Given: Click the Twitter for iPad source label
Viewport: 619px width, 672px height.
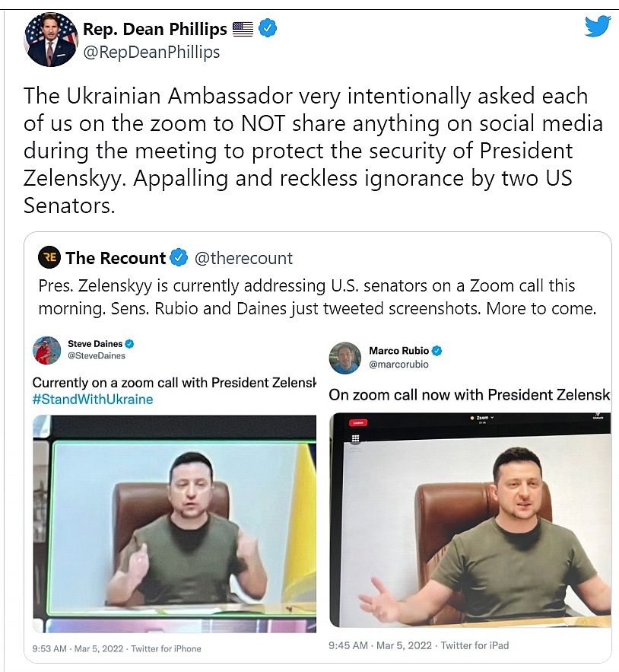Looking at the screenshot, I should (x=475, y=645).
